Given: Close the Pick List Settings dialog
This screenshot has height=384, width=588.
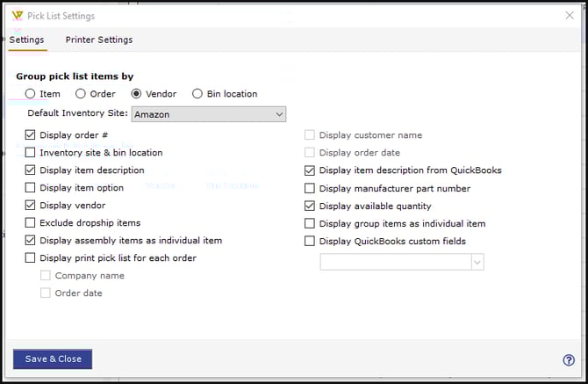Looking at the screenshot, I should pyautogui.click(x=570, y=15).
